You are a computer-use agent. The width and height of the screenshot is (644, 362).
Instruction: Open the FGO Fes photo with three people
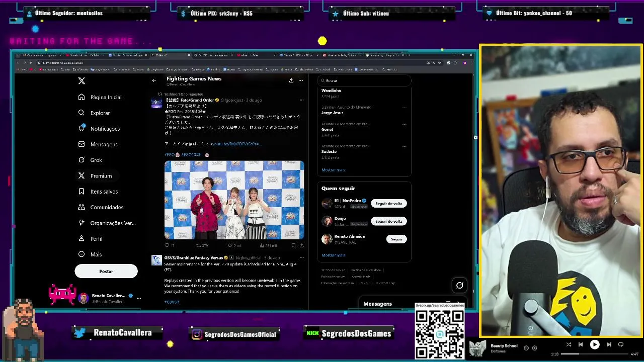point(234,200)
